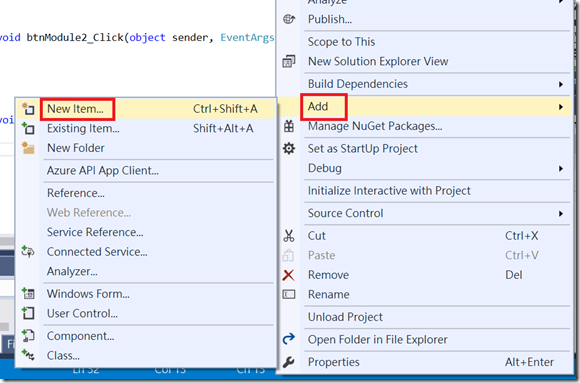The image size is (580, 383).
Task: Expand the Source Control submenu arrow
Action: [x=561, y=214]
